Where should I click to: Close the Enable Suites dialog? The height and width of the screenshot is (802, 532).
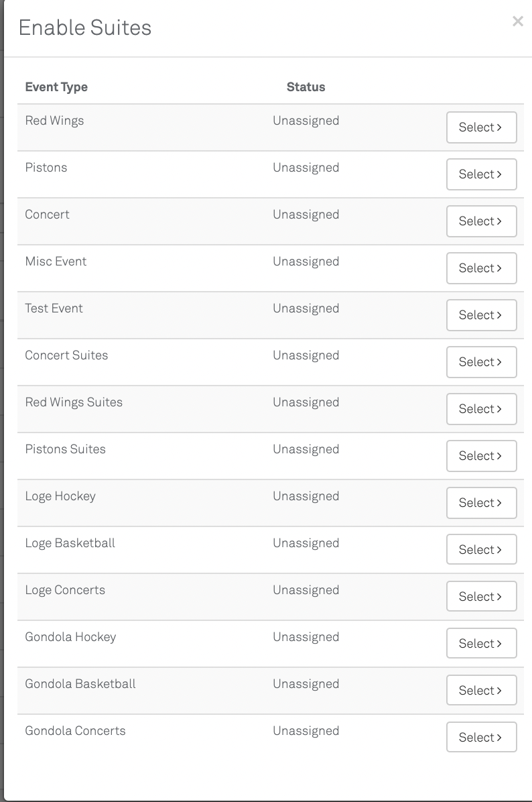pos(517,21)
